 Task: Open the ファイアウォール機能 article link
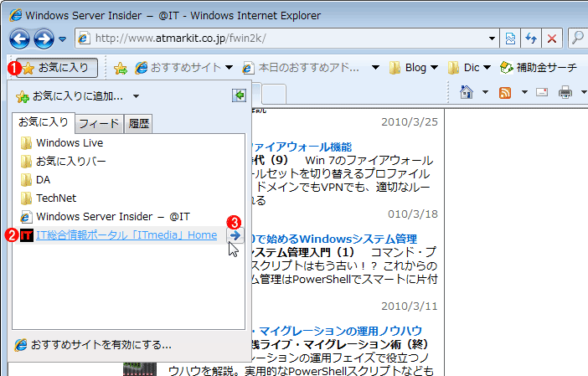pos(302,147)
